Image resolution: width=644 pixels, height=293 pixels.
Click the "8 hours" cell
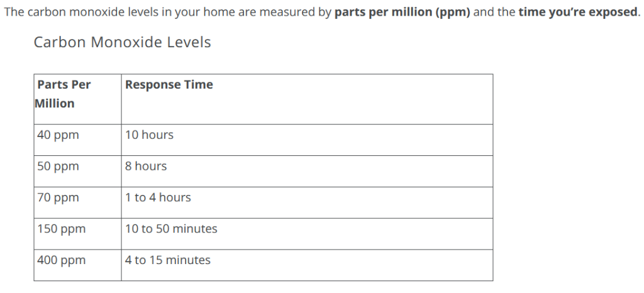(x=146, y=167)
